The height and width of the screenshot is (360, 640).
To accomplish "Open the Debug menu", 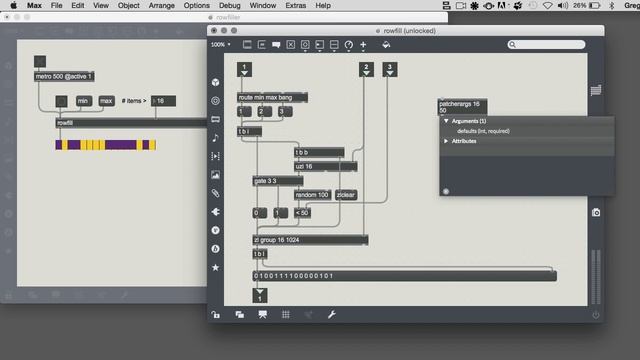I will pyautogui.click(x=229, y=5).
